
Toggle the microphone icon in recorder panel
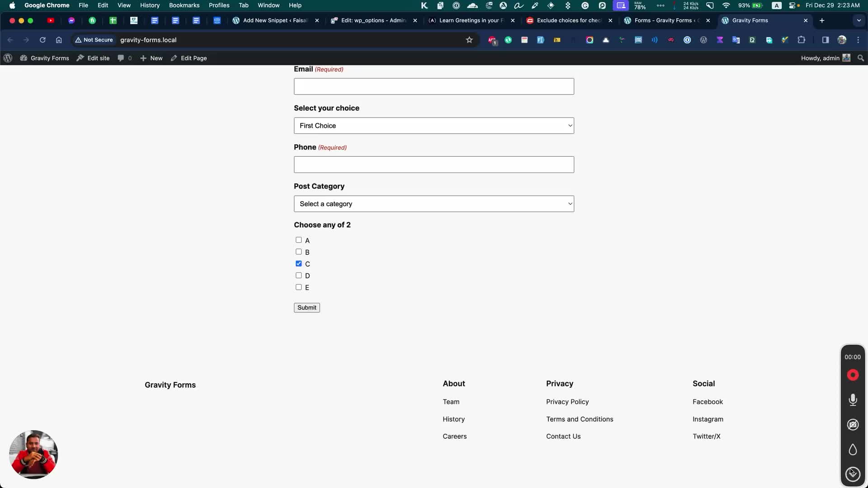(x=853, y=400)
